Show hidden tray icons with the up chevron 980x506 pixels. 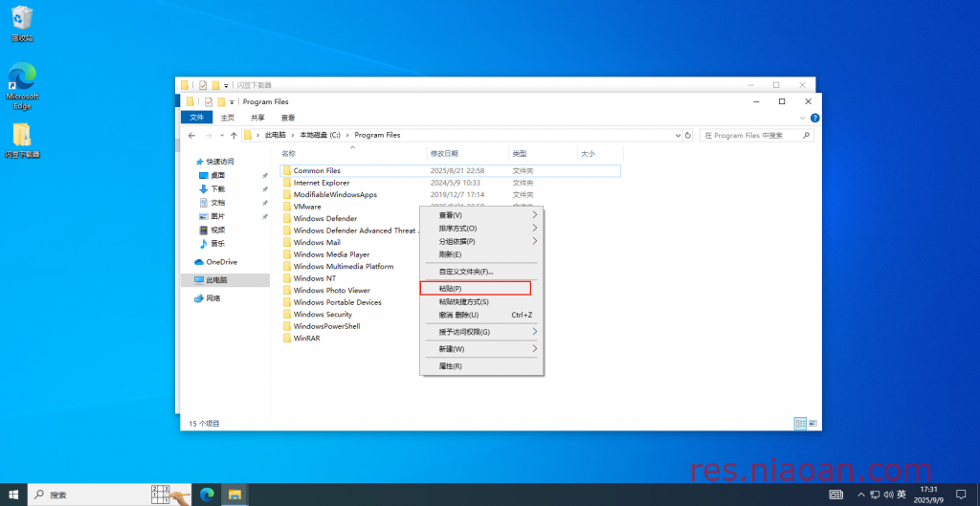point(861,495)
